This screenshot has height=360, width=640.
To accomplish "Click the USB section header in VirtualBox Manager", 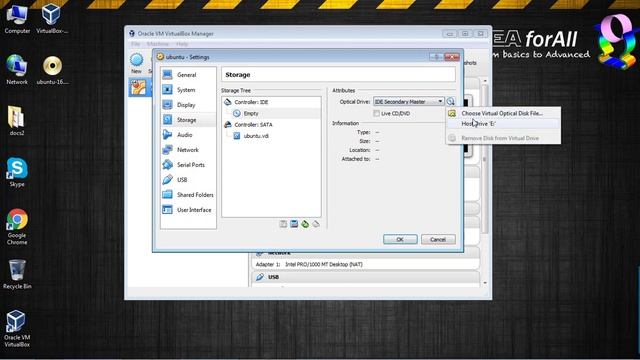I will (x=365, y=277).
